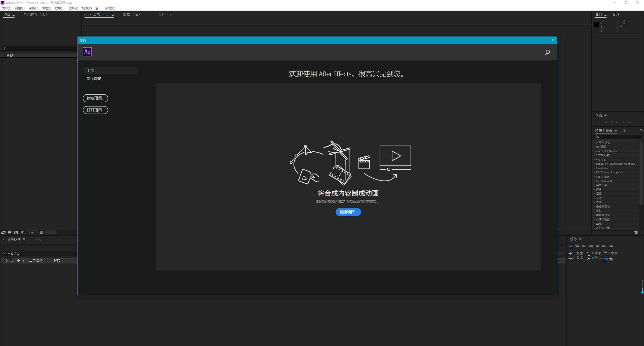Open the 合成 viewer panel menu icon
The image size is (644, 346).
(113, 15)
